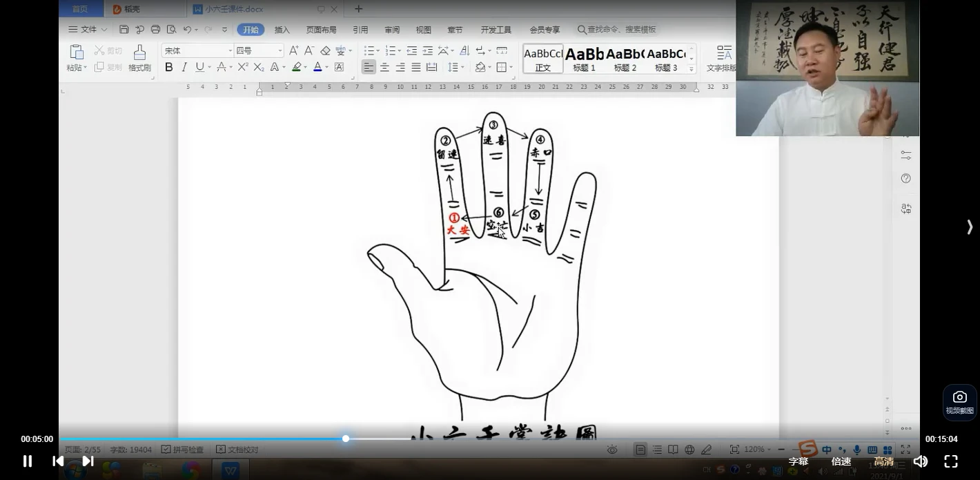Open the 会员专享 tab
980x480 pixels.
pos(545,30)
